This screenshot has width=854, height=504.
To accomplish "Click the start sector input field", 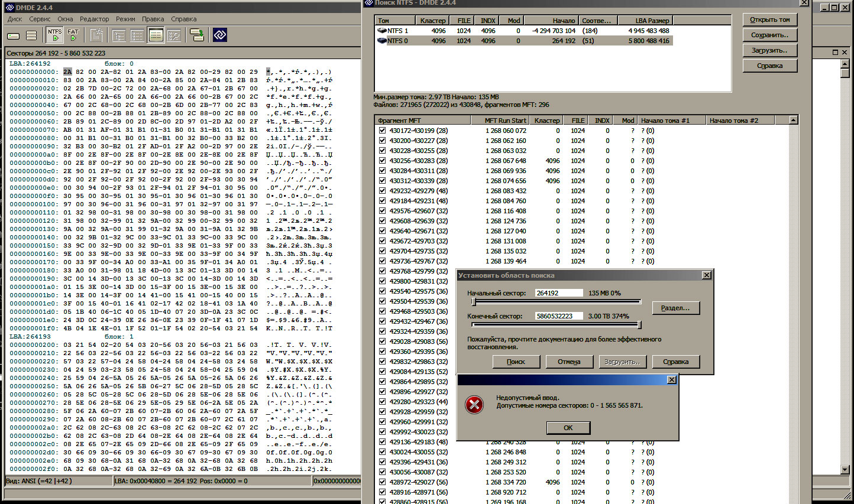I will (x=558, y=293).
